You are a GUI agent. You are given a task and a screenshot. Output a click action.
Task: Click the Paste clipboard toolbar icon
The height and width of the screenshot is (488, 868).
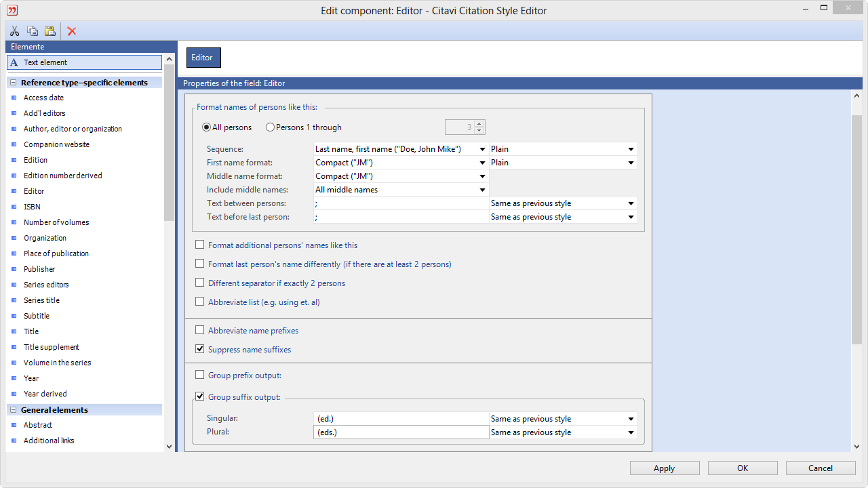50,31
